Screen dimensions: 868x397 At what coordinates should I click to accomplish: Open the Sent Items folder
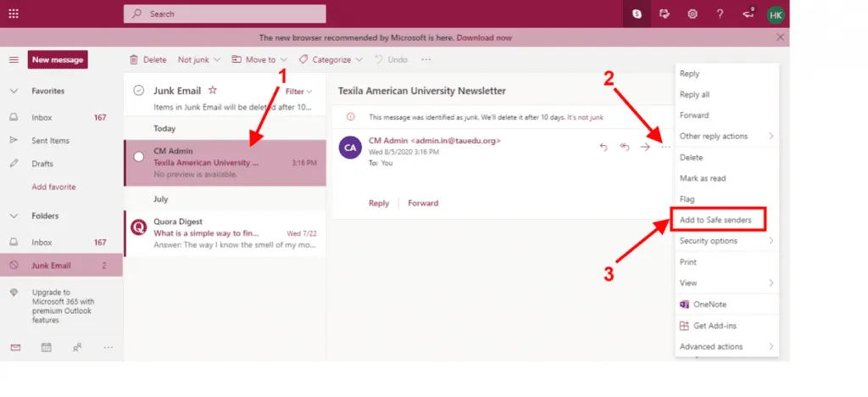click(61, 141)
